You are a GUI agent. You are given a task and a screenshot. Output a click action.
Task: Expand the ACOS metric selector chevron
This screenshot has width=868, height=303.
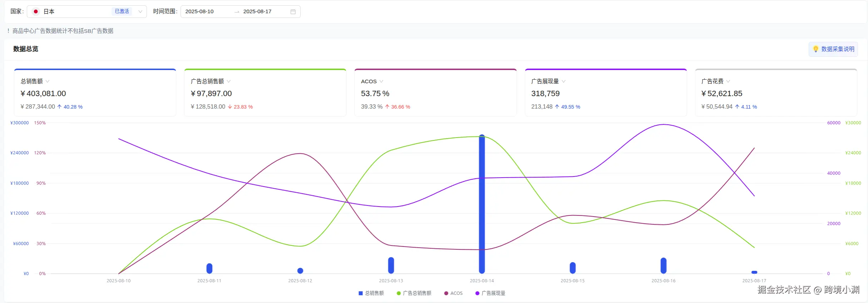point(381,81)
